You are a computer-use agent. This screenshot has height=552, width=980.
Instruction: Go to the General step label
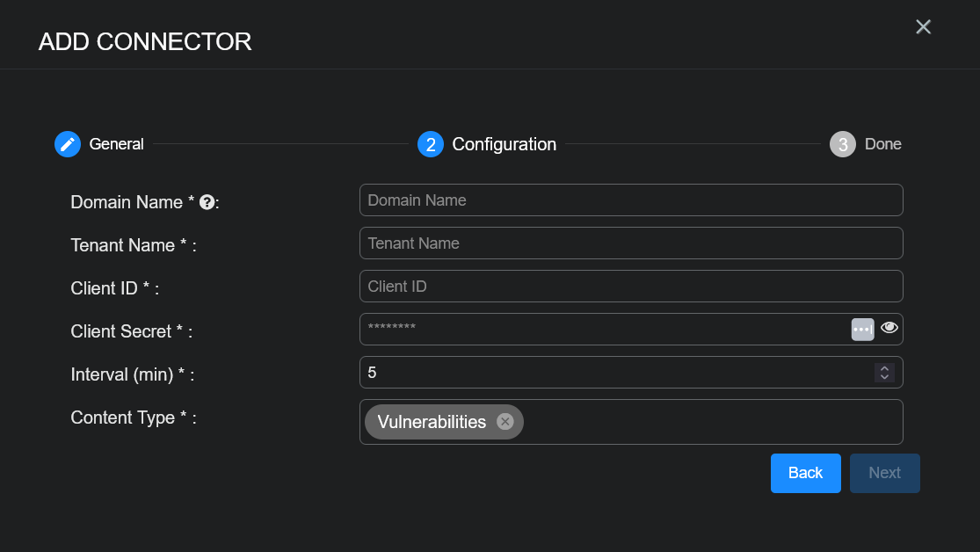[x=117, y=144]
